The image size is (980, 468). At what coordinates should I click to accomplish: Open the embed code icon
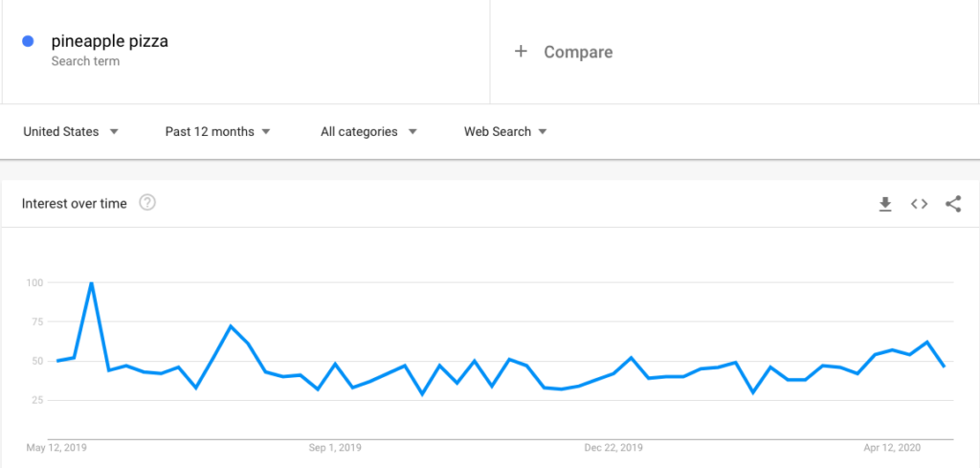click(919, 204)
